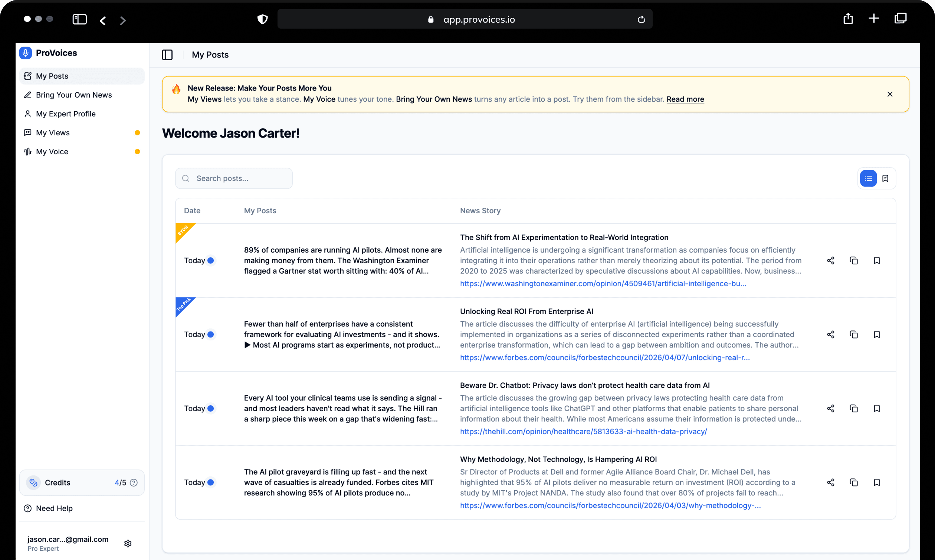Click the credits help question icon
935x560 pixels.
tap(134, 482)
